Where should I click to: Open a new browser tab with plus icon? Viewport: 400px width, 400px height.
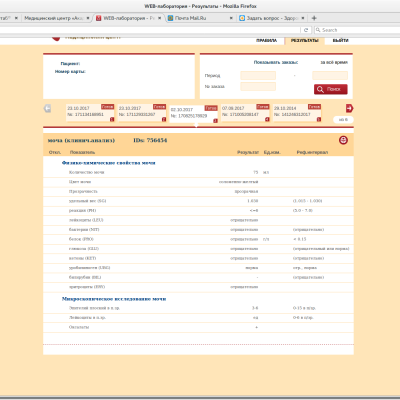[314, 18]
